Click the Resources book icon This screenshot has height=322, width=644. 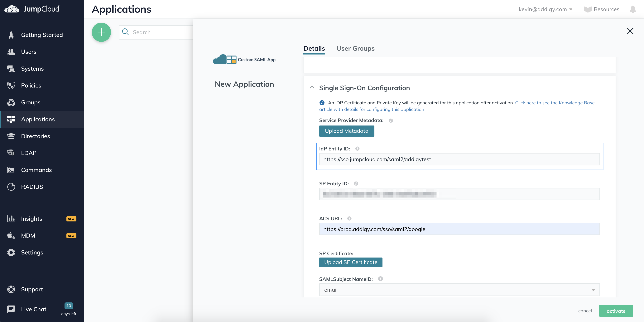point(588,9)
